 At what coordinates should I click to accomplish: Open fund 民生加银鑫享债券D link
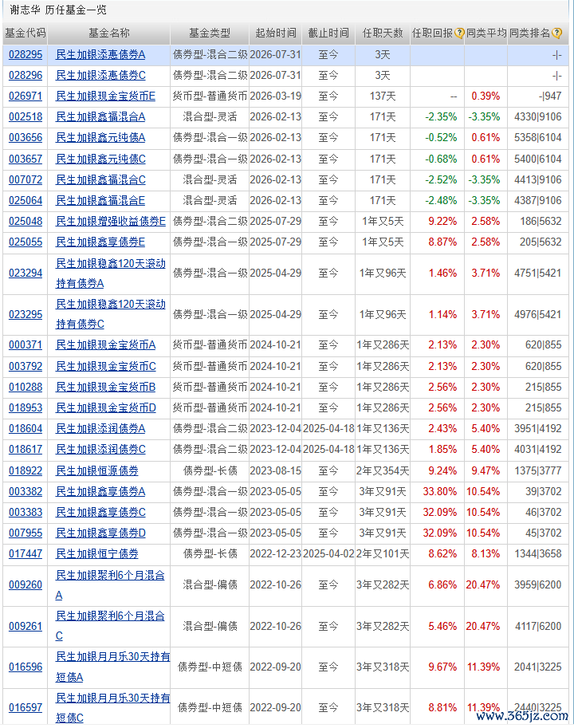tap(100, 533)
